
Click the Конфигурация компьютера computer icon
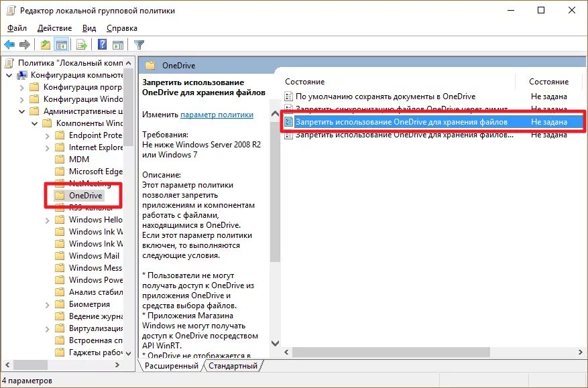[22, 75]
